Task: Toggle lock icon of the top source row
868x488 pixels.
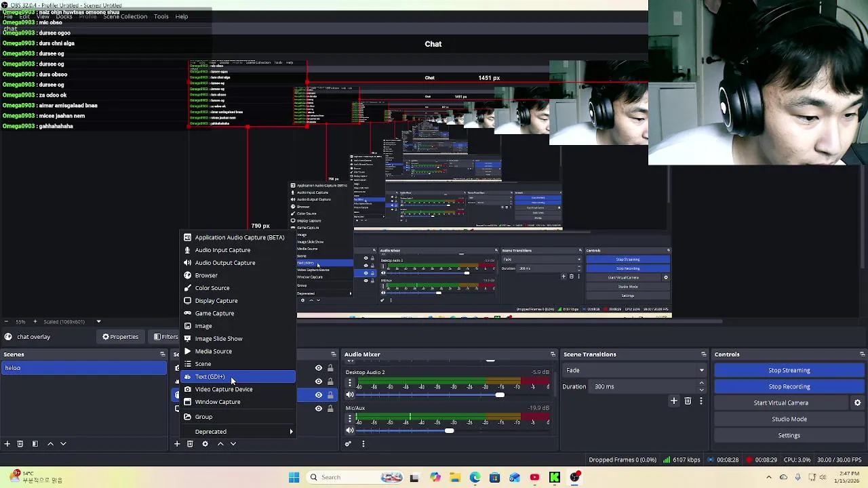Action: (x=330, y=368)
